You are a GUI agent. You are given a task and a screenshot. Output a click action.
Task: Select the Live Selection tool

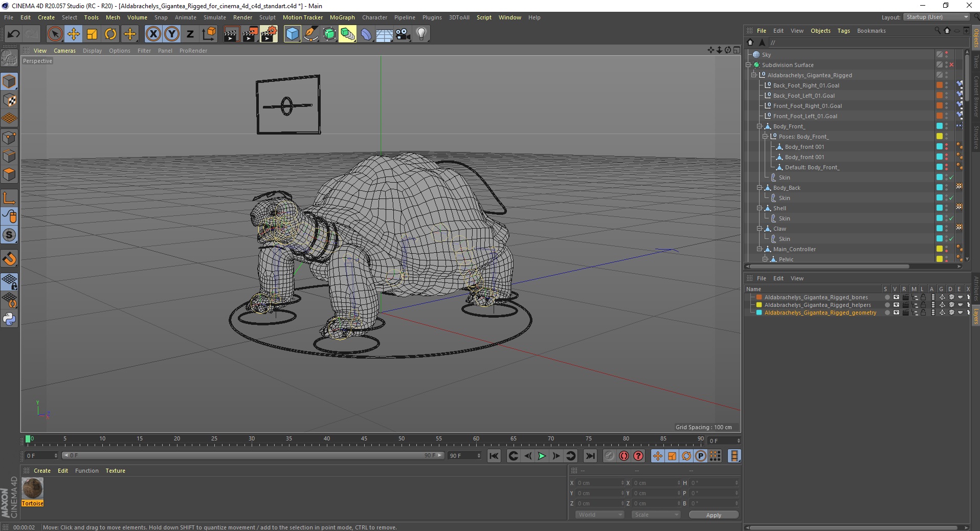(x=55, y=34)
